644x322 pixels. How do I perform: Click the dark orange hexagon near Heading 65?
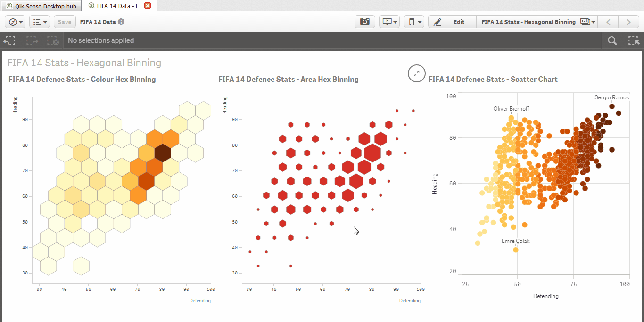click(x=146, y=181)
